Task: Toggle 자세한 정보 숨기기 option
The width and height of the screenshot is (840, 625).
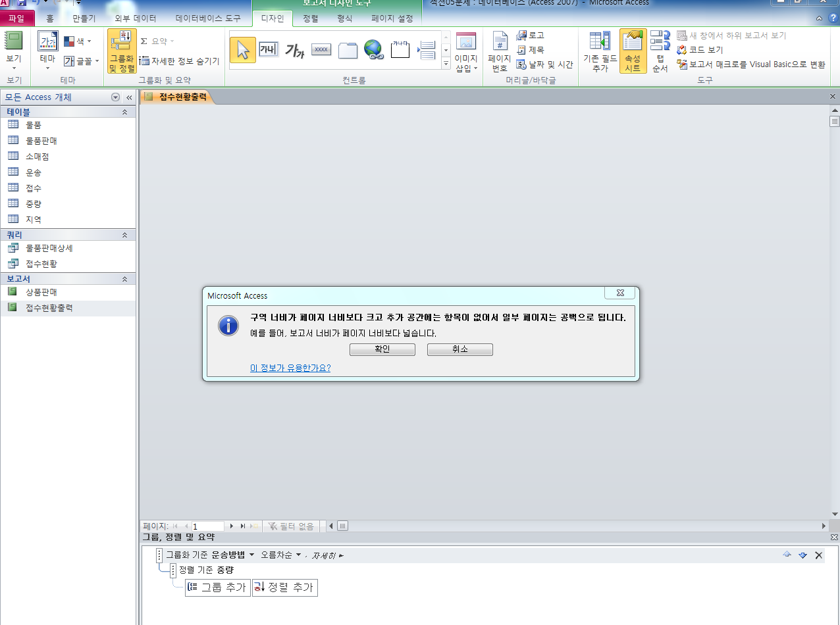Action: (180, 61)
